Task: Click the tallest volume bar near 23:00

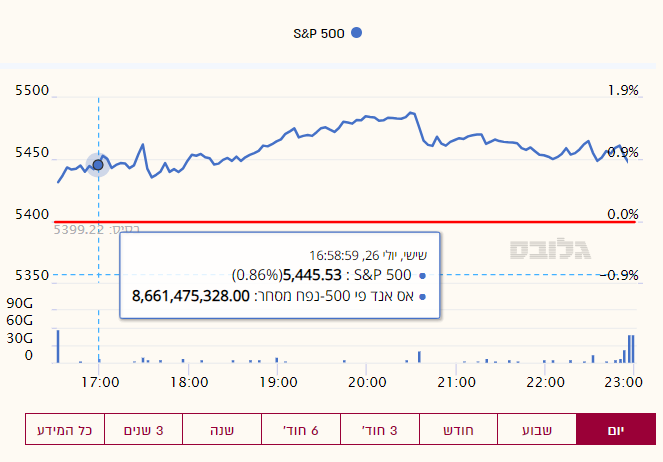Action: pos(631,349)
